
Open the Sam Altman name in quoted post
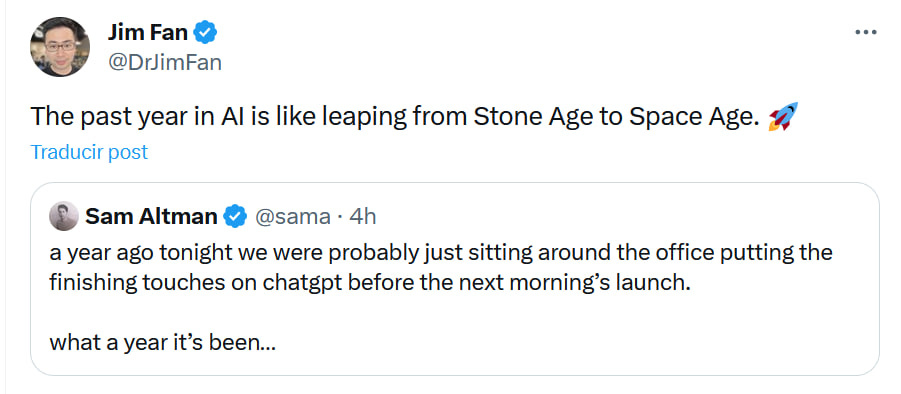152,217
